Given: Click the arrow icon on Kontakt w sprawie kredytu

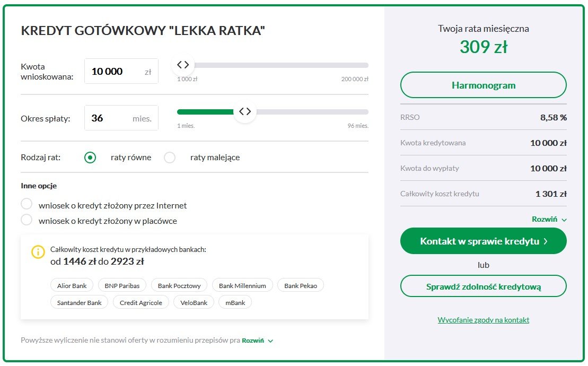Looking at the screenshot, I should click(546, 241).
